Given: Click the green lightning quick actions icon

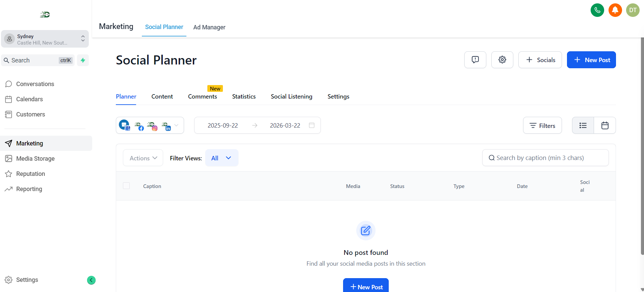Looking at the screenshot, I should click(x=83, y=60).
